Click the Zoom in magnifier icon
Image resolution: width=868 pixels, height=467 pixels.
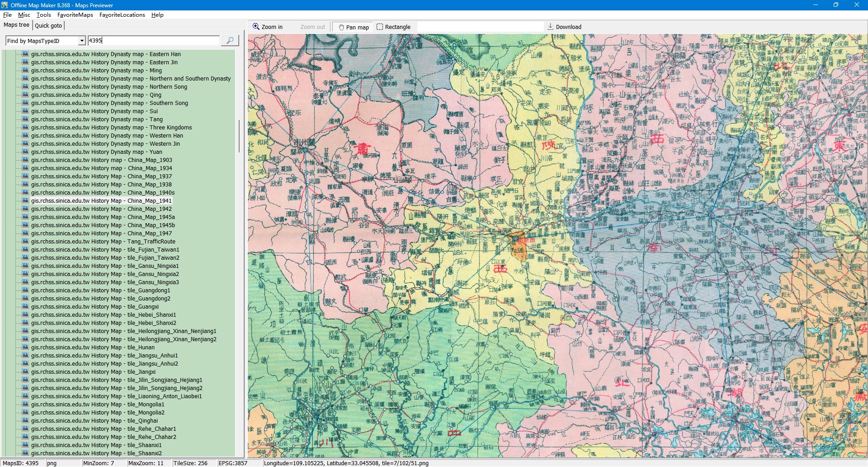256,27
